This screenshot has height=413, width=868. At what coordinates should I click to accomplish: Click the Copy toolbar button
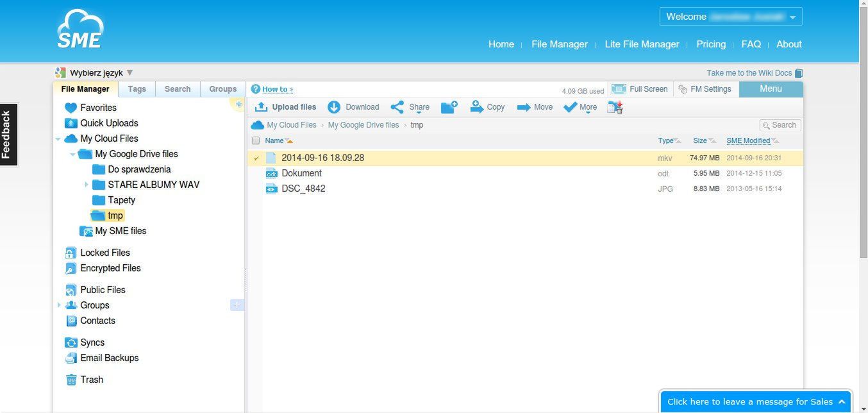[487, 107]
